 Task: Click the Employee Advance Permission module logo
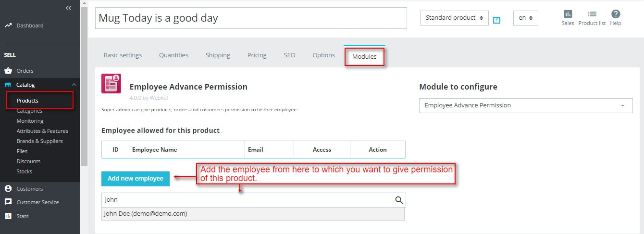click(111, 83)
